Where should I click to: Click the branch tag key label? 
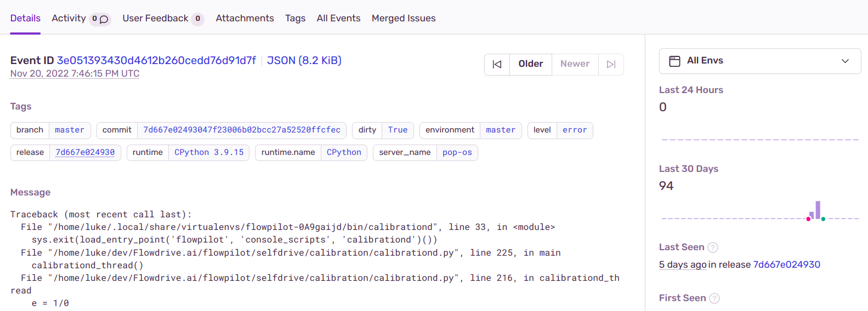(x=30, y=130)
